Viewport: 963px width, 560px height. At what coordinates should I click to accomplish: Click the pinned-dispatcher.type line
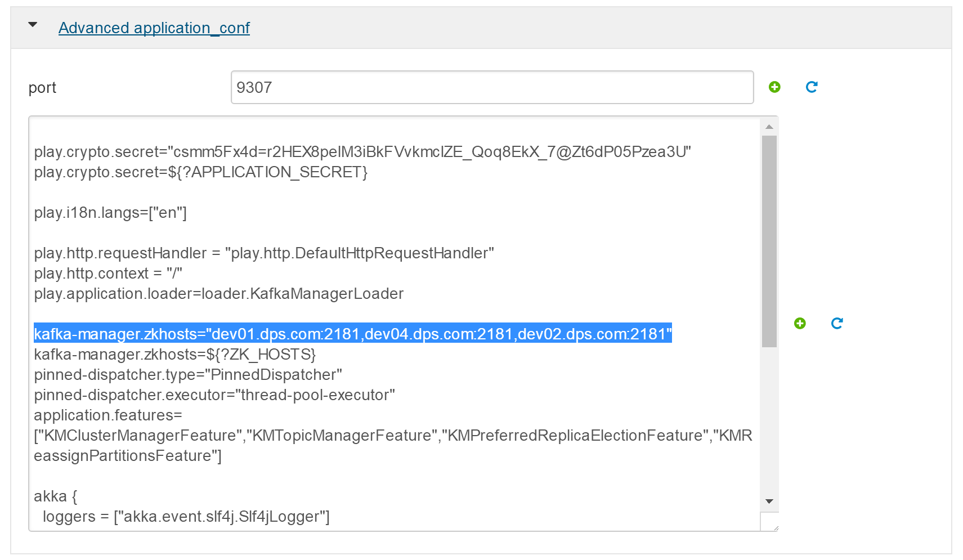(188, 374)
